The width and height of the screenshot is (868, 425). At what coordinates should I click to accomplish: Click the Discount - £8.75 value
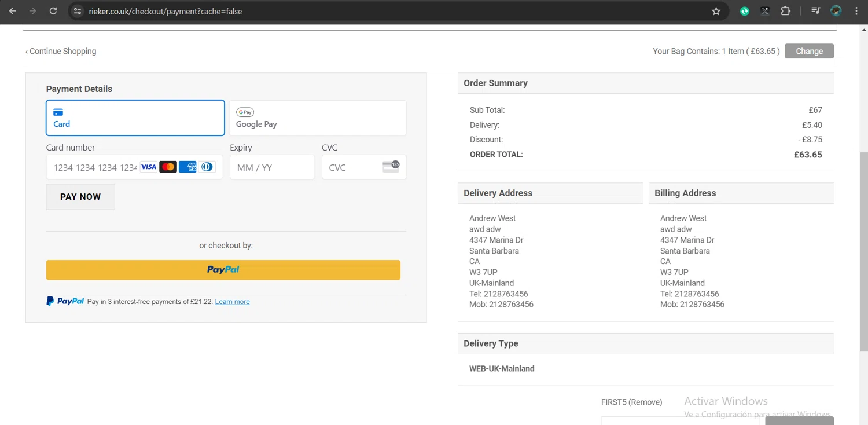pos(810,140)
